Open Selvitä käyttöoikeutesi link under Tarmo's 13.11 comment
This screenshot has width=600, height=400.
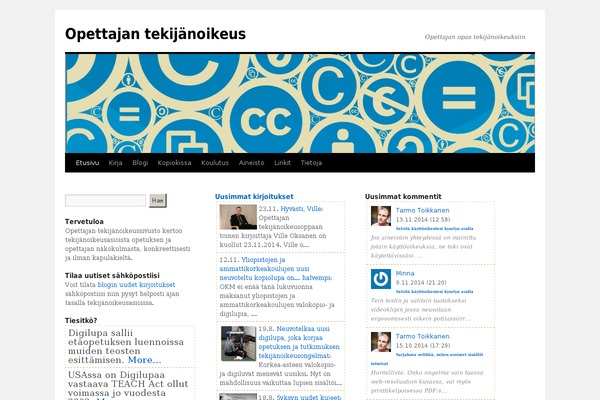pyautogui.click(x=434, y=229)
